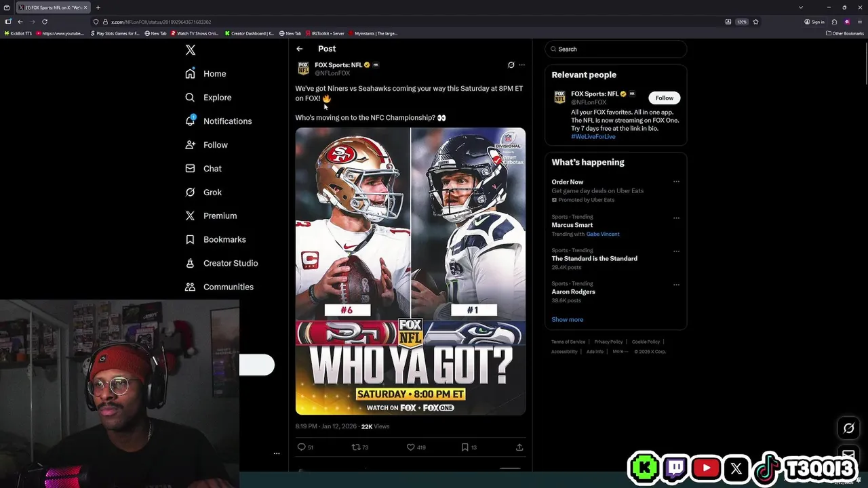Open the KickBot TTS bookmark
868x488 pixels.
pyautogui.click(x=18, y=33)
